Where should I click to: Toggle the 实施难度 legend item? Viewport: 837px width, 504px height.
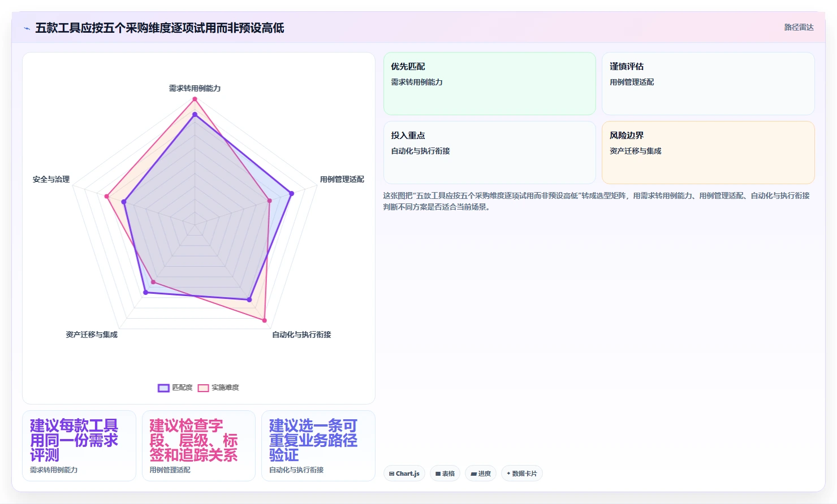(218, 388)
